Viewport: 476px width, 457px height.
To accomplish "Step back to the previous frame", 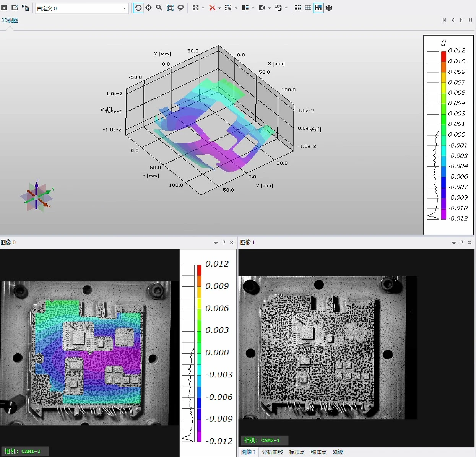I will pos(453,20).
